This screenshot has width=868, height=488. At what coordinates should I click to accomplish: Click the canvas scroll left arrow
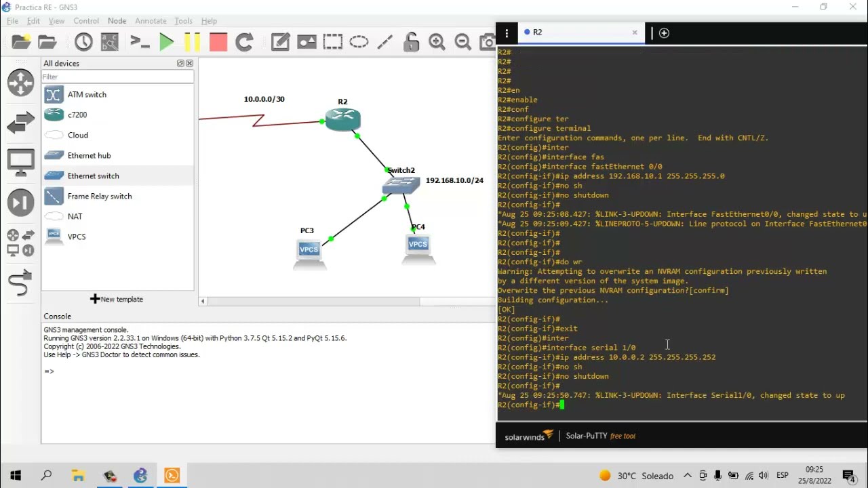pyautogui.click(x=203, y=302)
